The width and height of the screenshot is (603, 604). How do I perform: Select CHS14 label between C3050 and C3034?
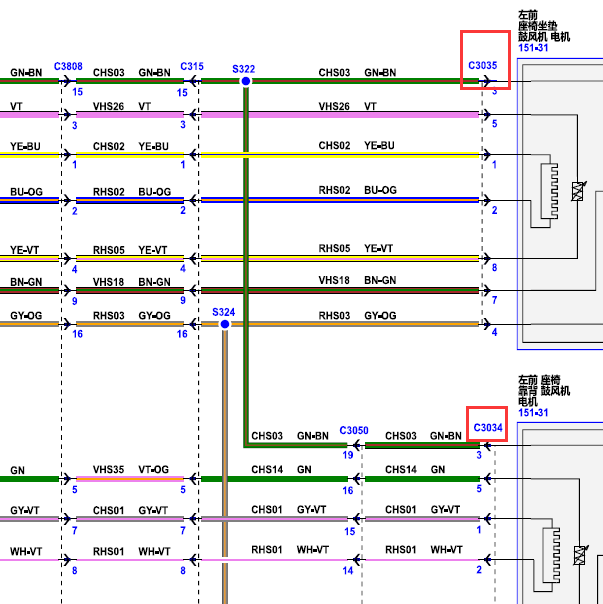pos(401,470)
